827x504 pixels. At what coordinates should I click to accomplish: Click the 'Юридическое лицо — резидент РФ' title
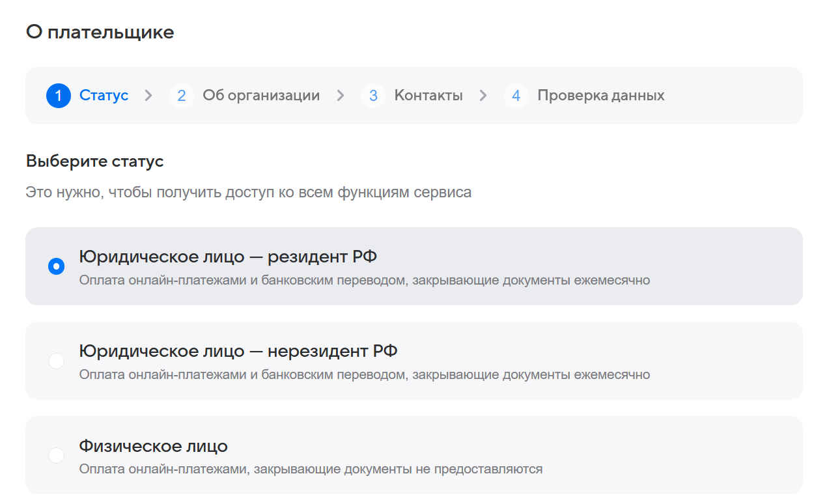[228, 257]
